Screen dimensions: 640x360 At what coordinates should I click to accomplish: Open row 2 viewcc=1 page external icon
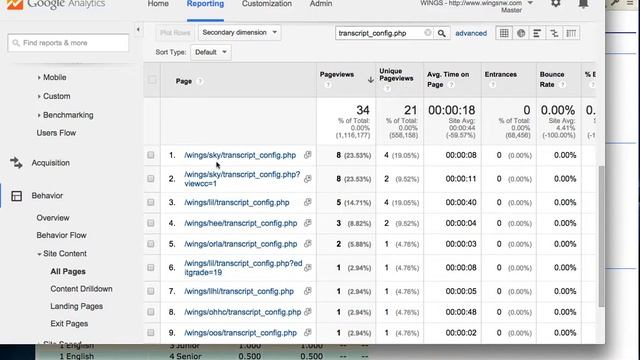coord(307,178)
